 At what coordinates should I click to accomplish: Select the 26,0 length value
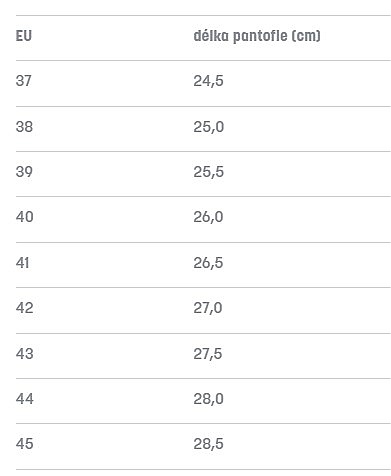(208, 217)
